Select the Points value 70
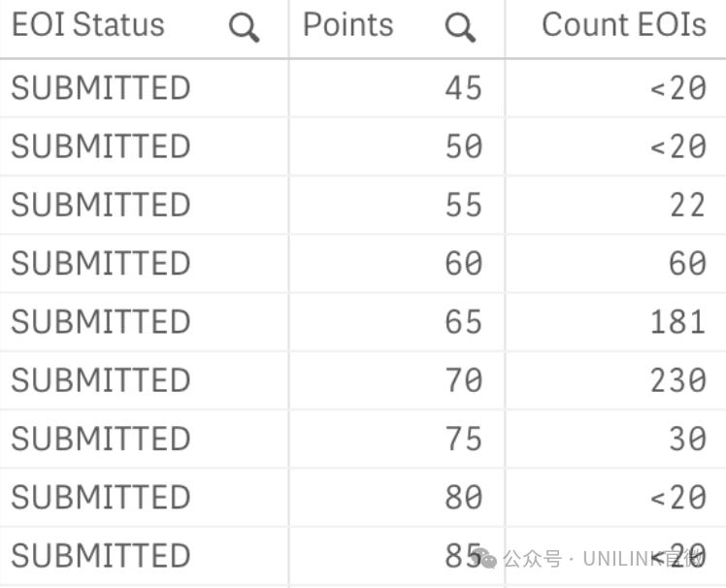 464,380
